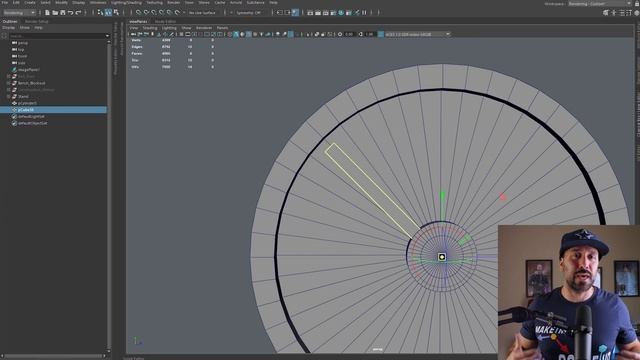Toggle wireframe on shaded viewport icon

[x=249, y=34]
